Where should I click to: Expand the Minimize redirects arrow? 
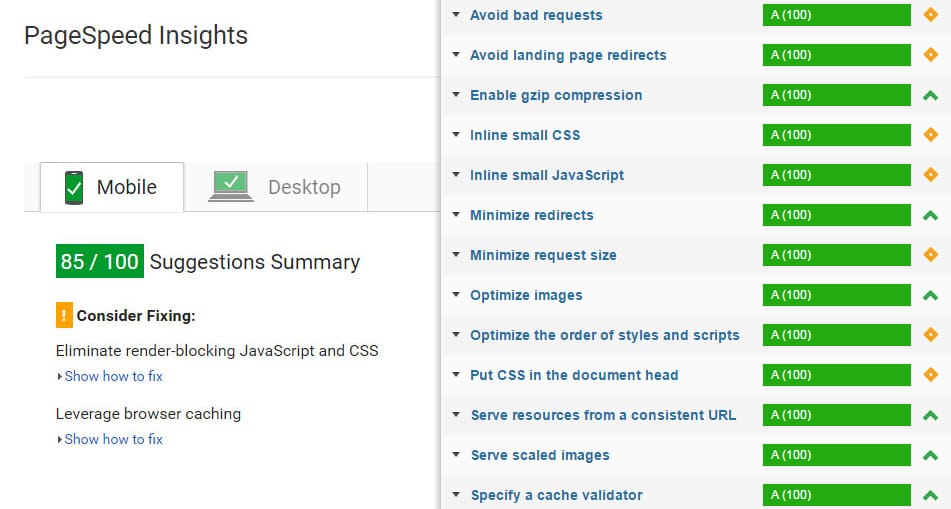[456, 215]
